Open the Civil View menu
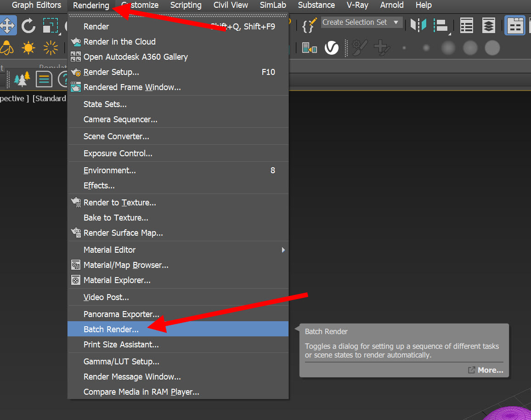This screenshot has height=420, width=531. click(231, 5)
